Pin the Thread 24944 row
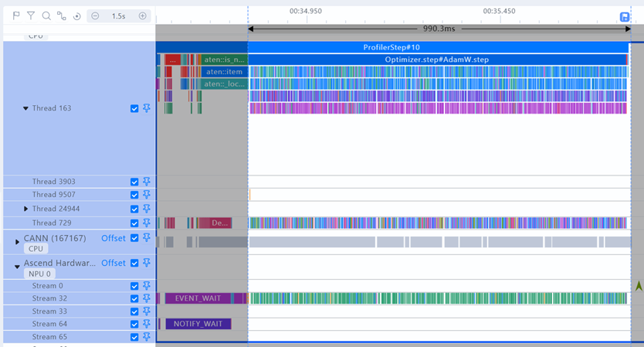Screen dimensions: 644x347 tap(147, 209)
